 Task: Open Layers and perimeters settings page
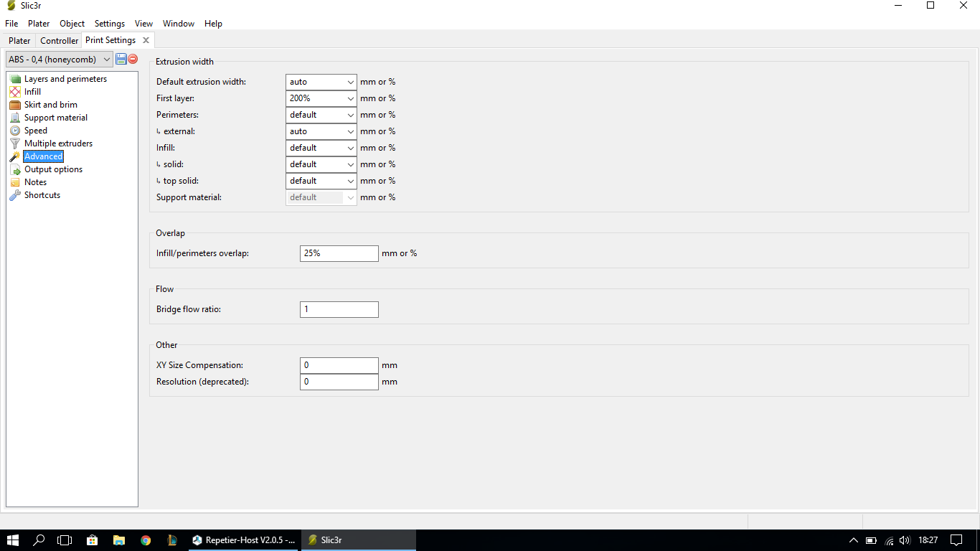click(x=65, y=79)
